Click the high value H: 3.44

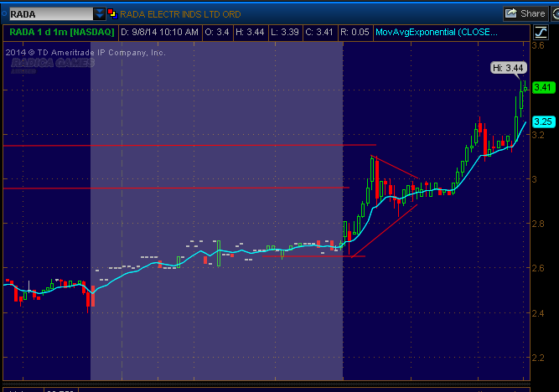(x=250, y=32)
